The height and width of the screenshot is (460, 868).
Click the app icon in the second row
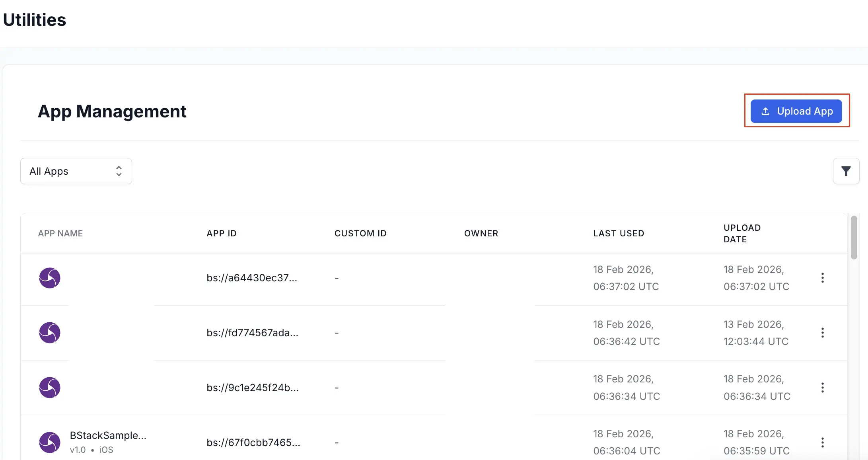[x=50, y=333]
